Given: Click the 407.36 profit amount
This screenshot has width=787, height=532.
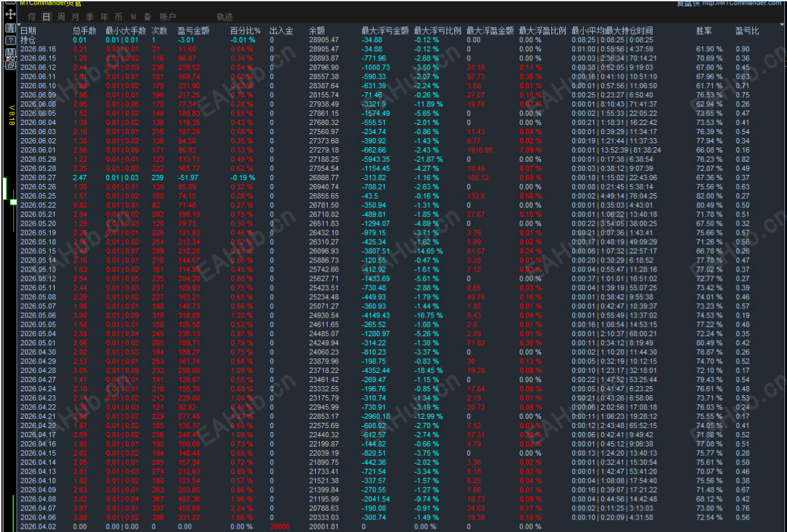Looking at the screenshot, I should (x=189, y=499).
